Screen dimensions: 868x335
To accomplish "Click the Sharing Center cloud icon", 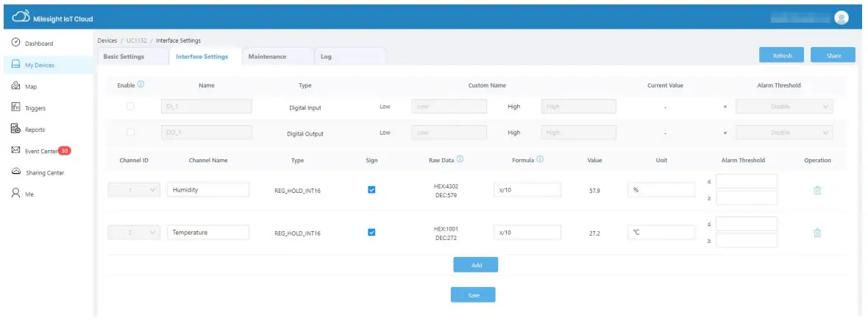I will [x=16, y=172].
